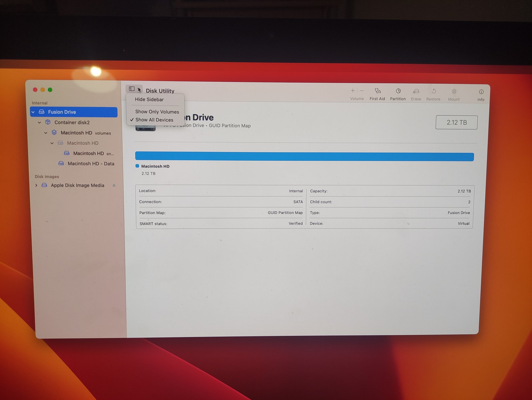Click the Mount toolbar icon
The height and width of the screenshot is (400, 532).
point(454,92)
